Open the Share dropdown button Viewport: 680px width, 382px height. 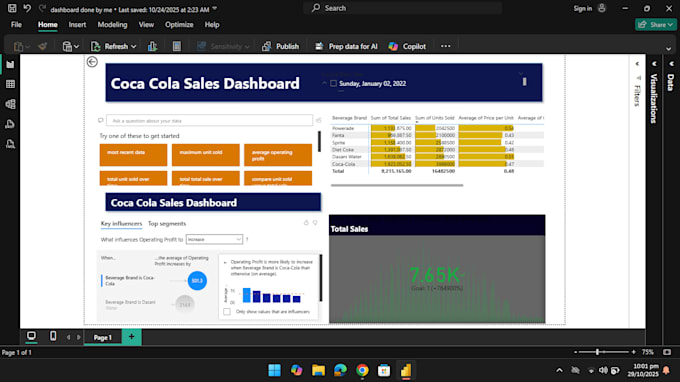point(655,25)
